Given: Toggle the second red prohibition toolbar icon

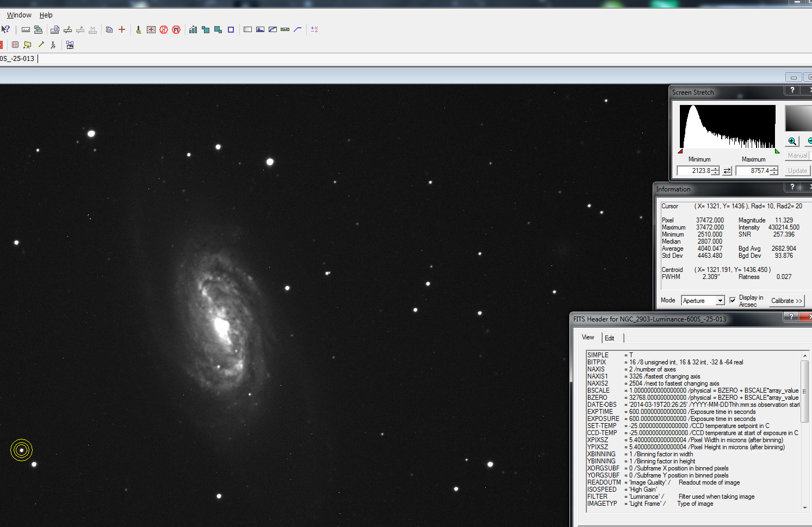Looking at the screenshot, I should (x=176, y=29).
